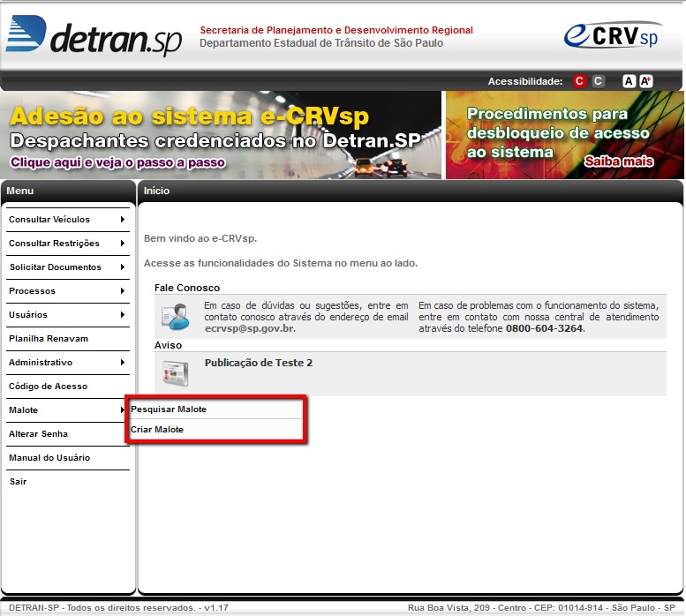Click Saiba mais on the red banner
This screenshot has width=686, height=616.
(x=619, y=162)
